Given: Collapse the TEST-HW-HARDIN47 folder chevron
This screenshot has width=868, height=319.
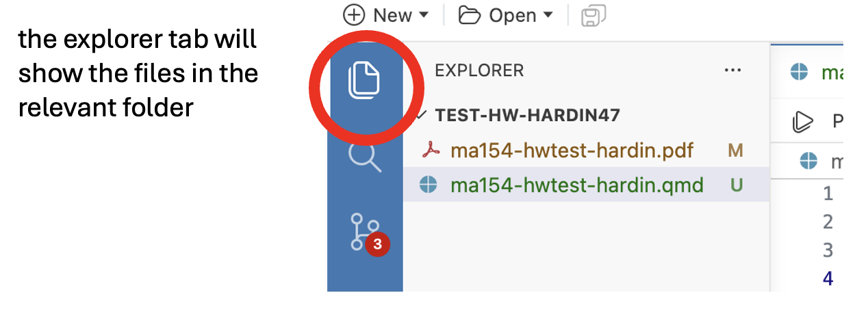Looking at the screenshot, I should [420, 115].
